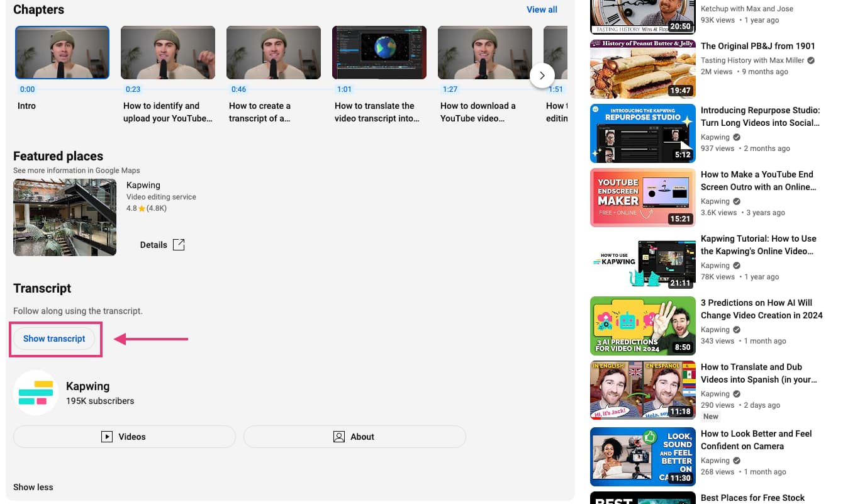The width and height of the screenshot is (860, 504).
Task: Click title 'The Original PB&J from 1901'
Action: click(x=757, y=46)
